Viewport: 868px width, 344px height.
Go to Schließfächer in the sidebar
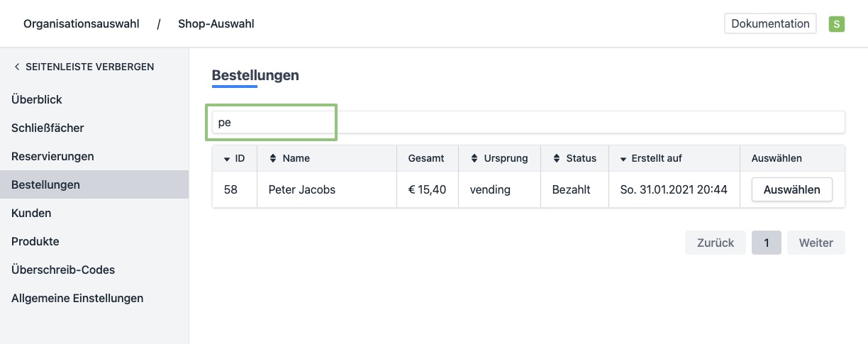click(48, 128)
